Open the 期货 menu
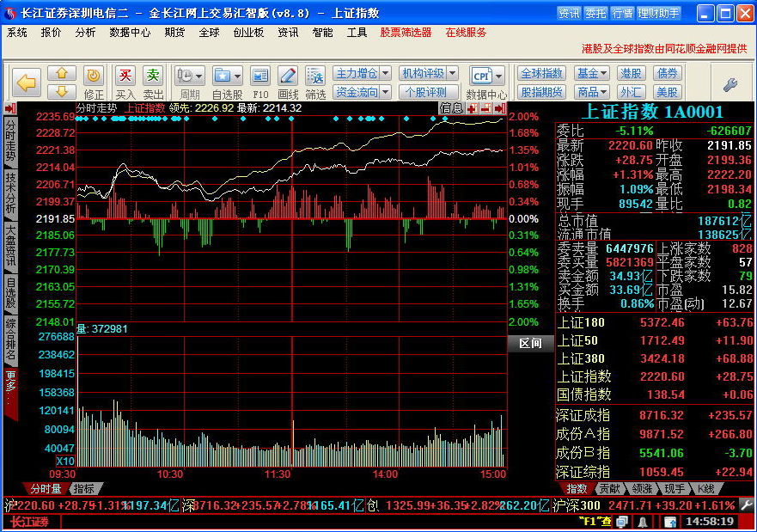 pos(174,33)
